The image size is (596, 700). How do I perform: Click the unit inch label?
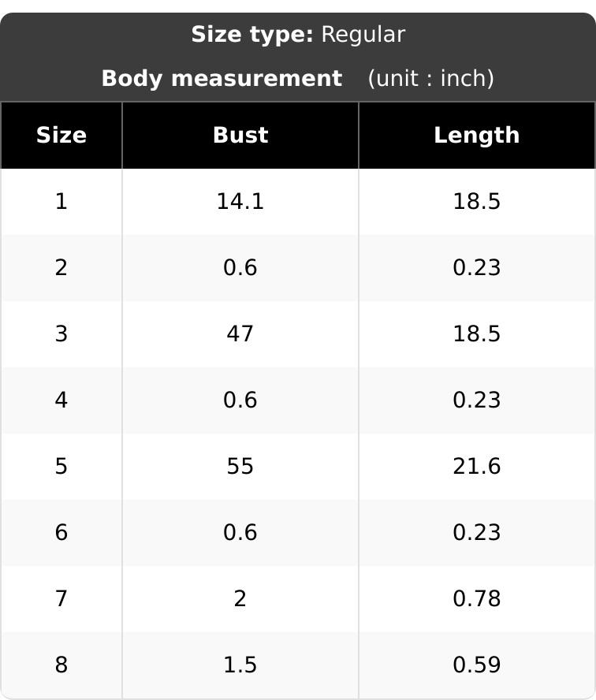430,79
